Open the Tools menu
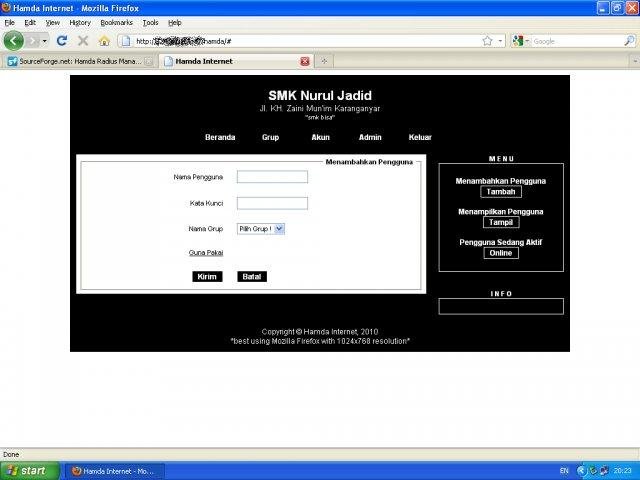This screenshot has height=480, width=640. click(151, 22)
